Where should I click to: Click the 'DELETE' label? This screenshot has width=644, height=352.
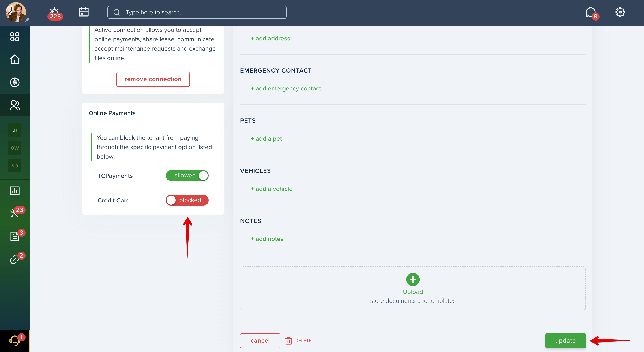303,341
